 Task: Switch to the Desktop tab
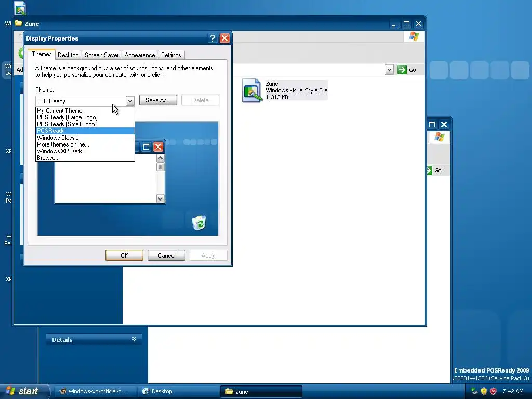(68, 55)
